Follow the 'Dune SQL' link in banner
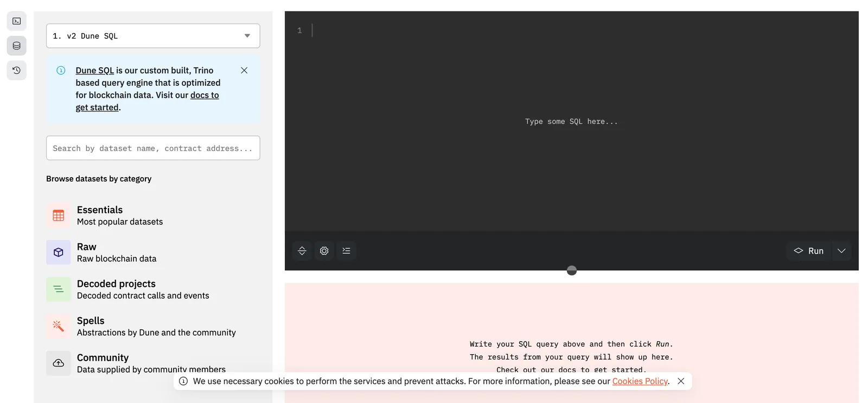Viewport: 868px width, 403px height. (95, 71)
